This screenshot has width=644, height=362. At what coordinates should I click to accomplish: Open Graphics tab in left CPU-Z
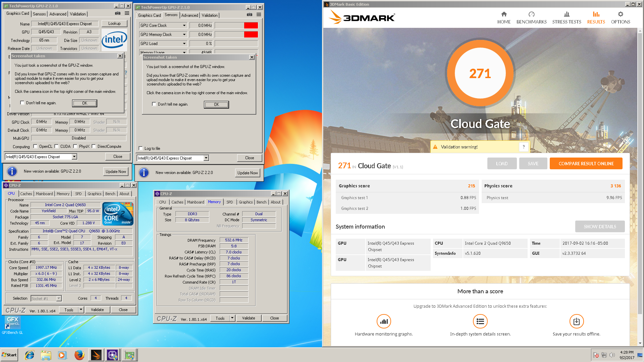pos(94,194)
